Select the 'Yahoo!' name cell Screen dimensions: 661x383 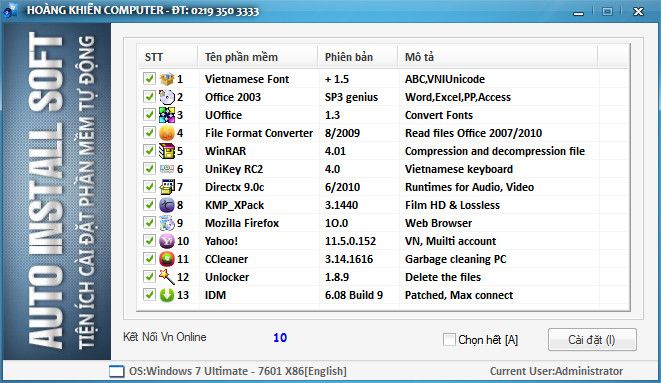tap(221, 241)
